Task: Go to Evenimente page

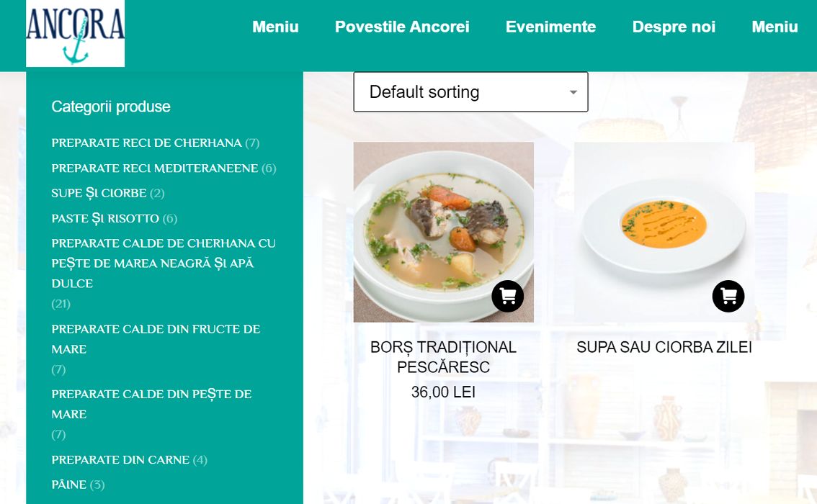Action: click(x=550, y=27)
